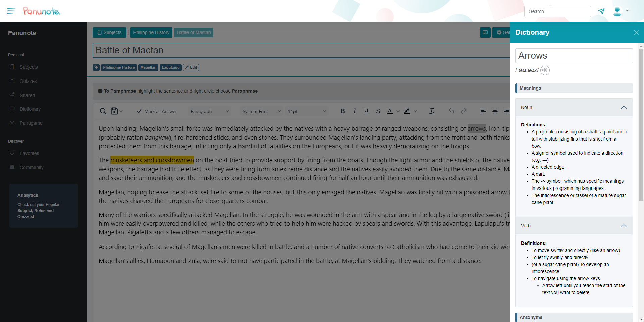Open the user avatar menu

(x=617, y=11)
